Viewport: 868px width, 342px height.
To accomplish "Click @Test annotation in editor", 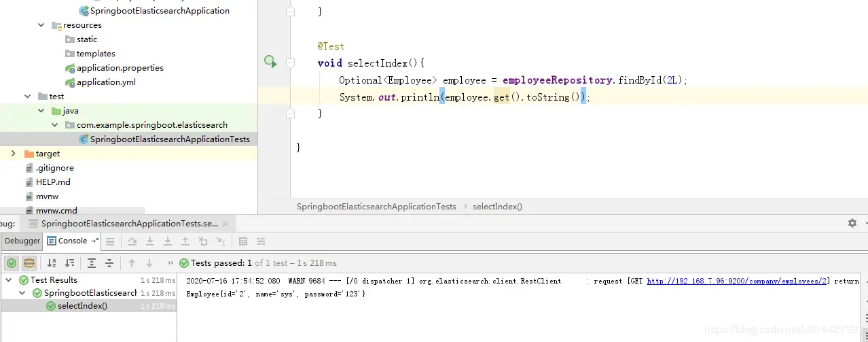I will click(x=331, y=46).
